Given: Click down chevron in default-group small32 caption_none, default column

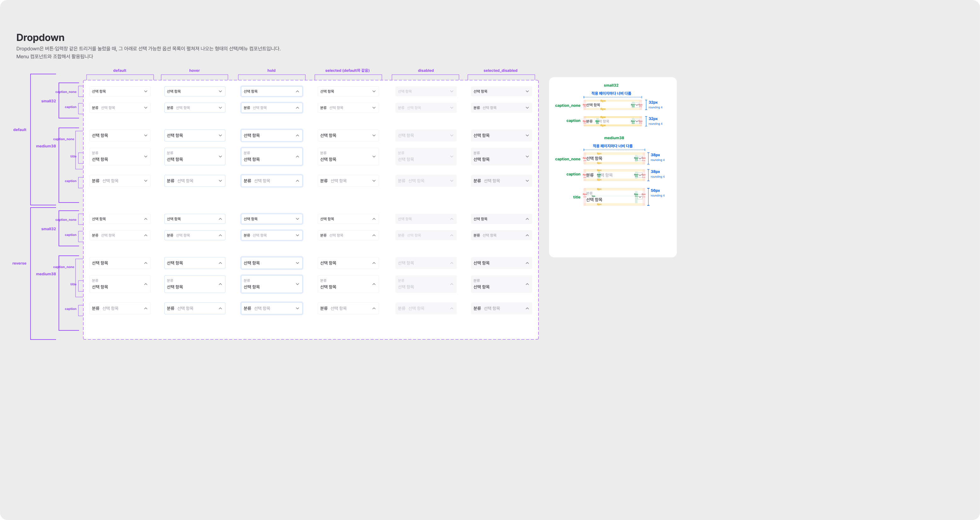Looking at the screenshot, I should point(145,91).
